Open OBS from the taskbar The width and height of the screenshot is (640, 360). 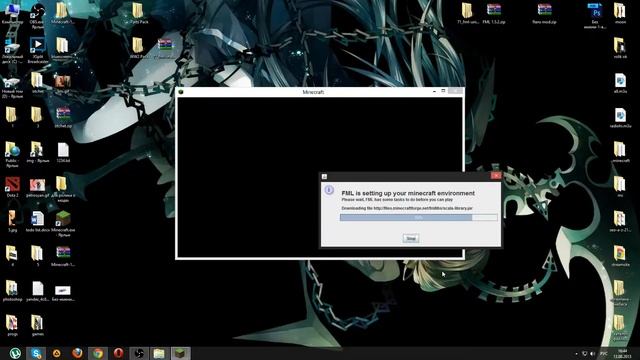[139, 353]
